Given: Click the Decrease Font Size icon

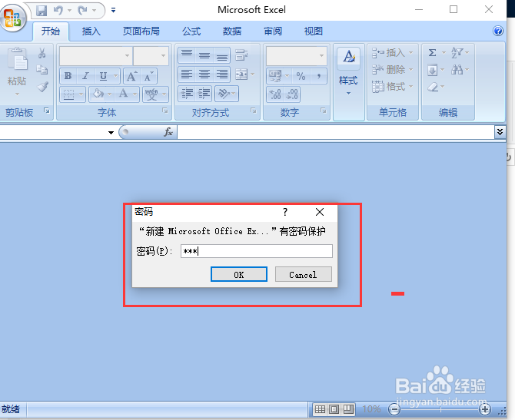Looking at the screenshot, I should pos(148,77).
